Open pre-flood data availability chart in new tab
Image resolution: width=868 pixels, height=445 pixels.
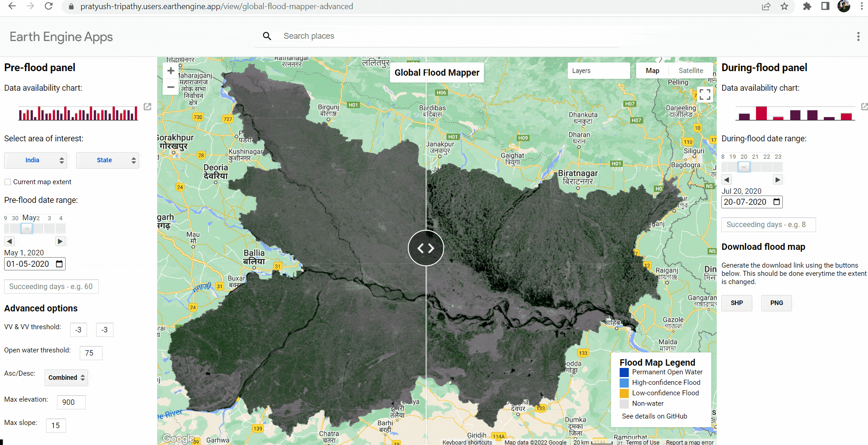(x=147, y=107)
